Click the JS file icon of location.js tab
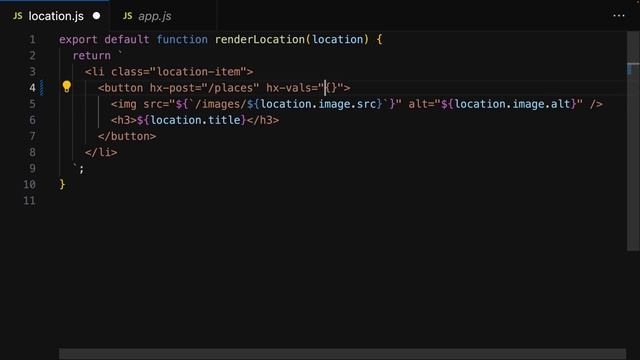The image size is (640, 360). coord(18,16)
